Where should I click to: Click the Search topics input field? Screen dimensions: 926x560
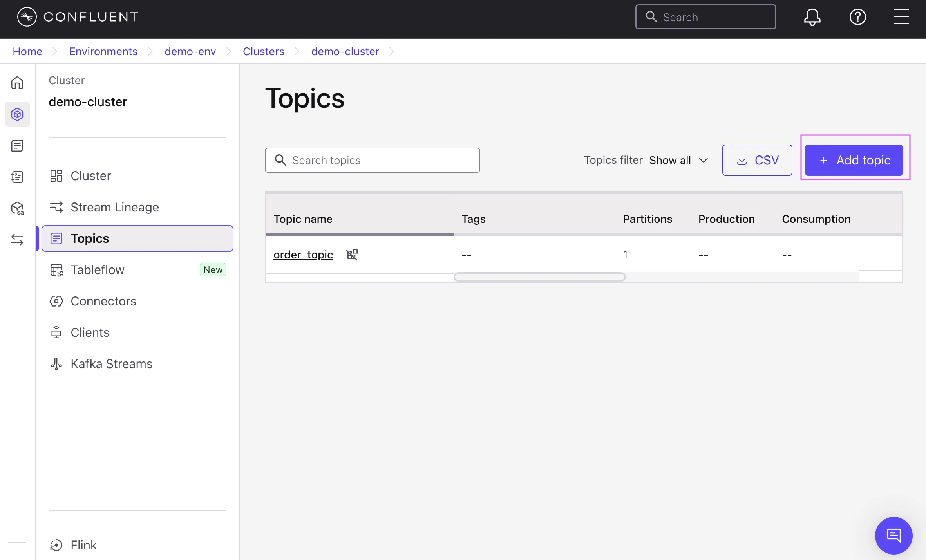tap(373, 160)
